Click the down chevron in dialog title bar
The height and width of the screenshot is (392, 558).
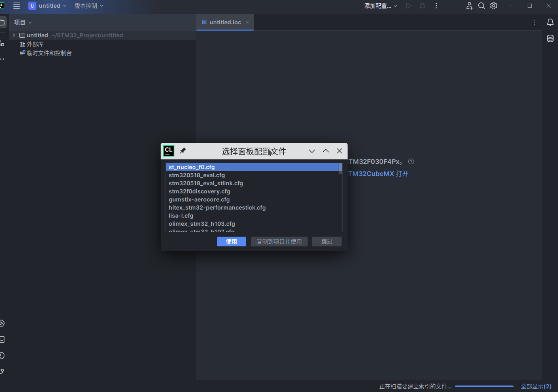(312, 151)
